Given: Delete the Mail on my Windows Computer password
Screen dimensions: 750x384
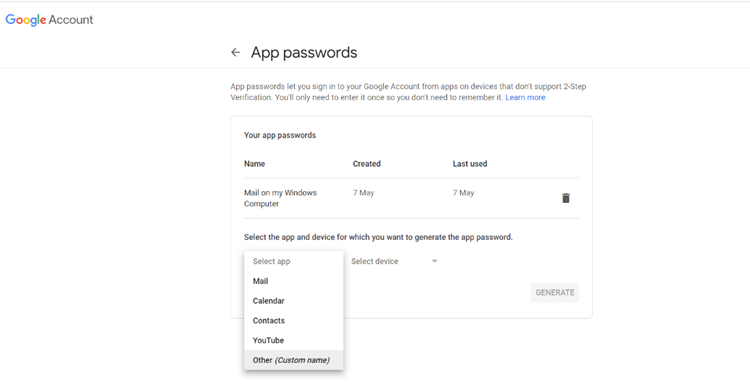Looking at the screenshot, I should 565,198.
